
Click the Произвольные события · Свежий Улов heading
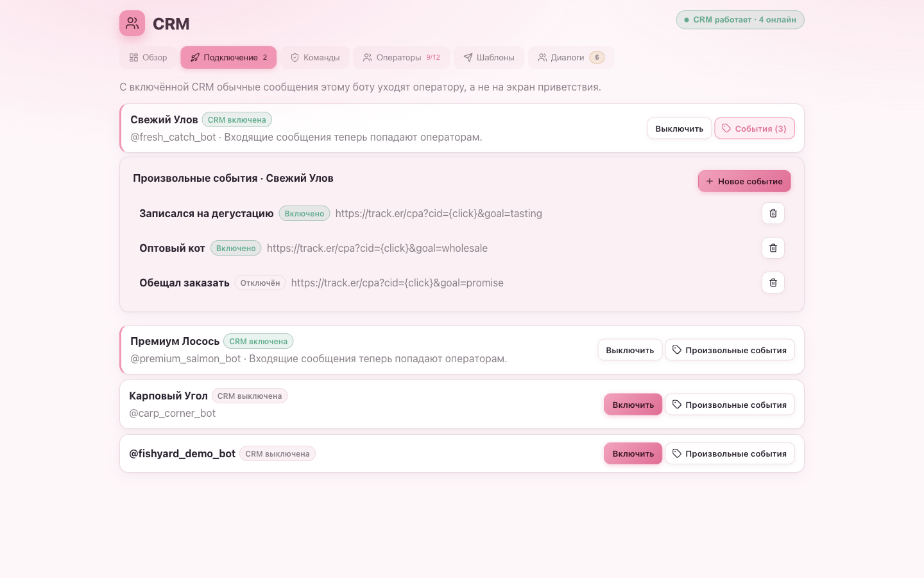pyautogui.click(x=233, y=178)
